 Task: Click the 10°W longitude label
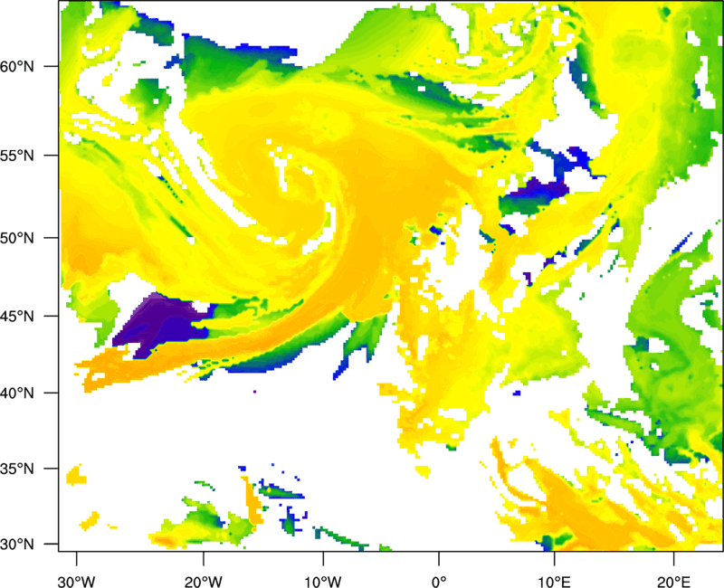[323, 582]
